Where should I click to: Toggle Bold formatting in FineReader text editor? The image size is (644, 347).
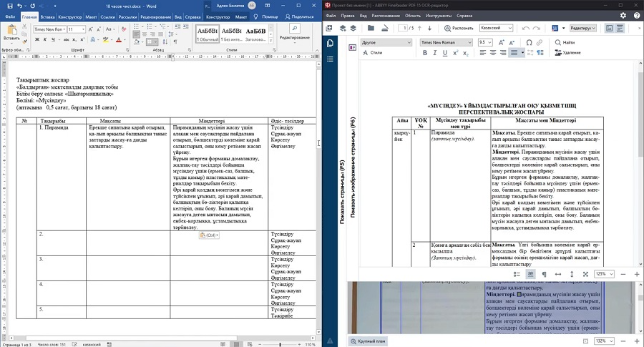point(424,53)
